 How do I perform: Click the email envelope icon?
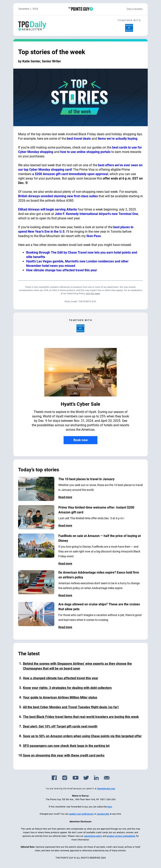[x=107, y=778]
